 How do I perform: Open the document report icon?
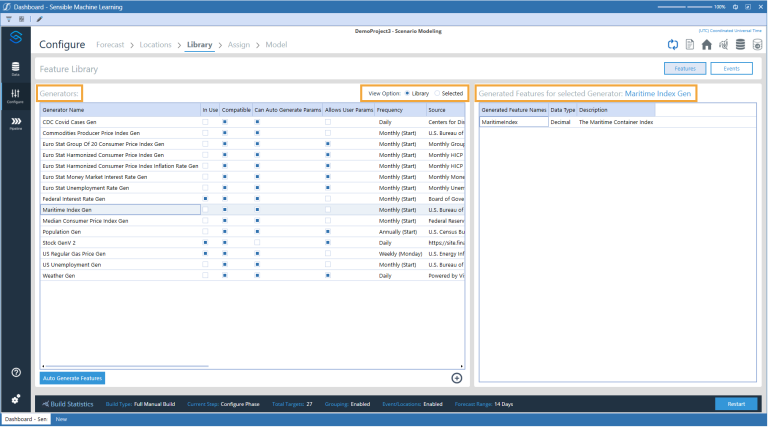pyautogui.click(x=689, y=45)
